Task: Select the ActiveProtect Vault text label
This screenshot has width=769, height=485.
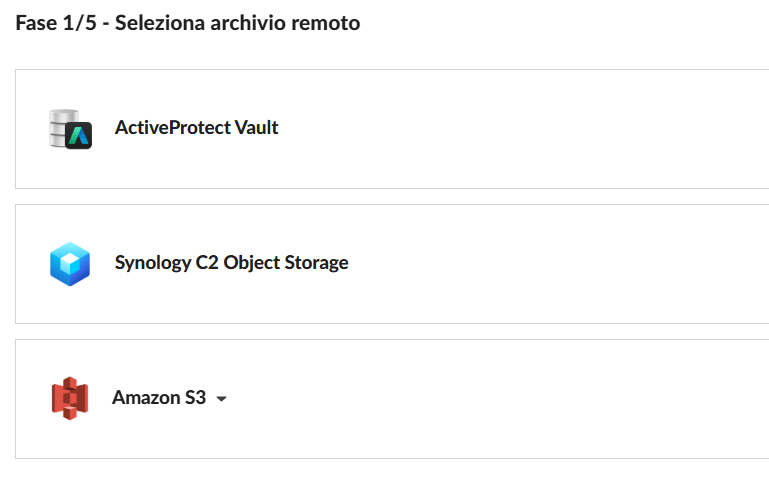Action: 196,128
